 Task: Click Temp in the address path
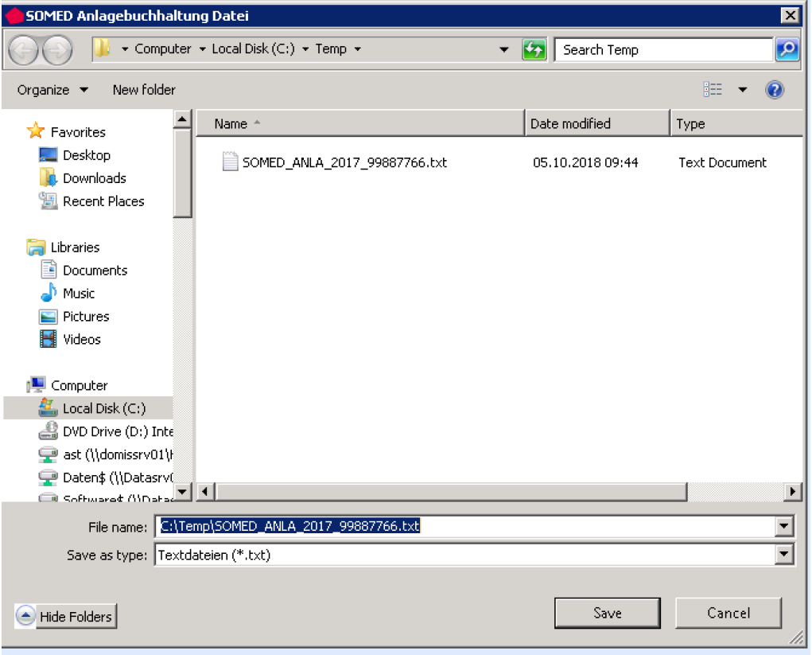tap(331, 49)
